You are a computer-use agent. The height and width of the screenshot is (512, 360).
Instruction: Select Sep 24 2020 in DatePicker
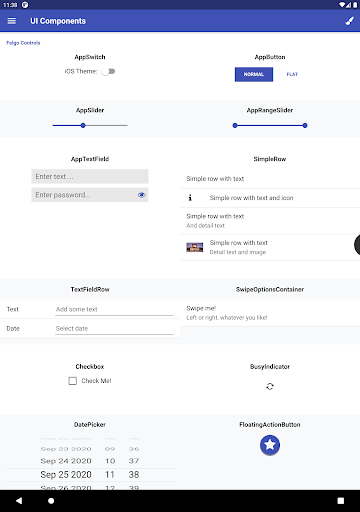pos(66,461)
